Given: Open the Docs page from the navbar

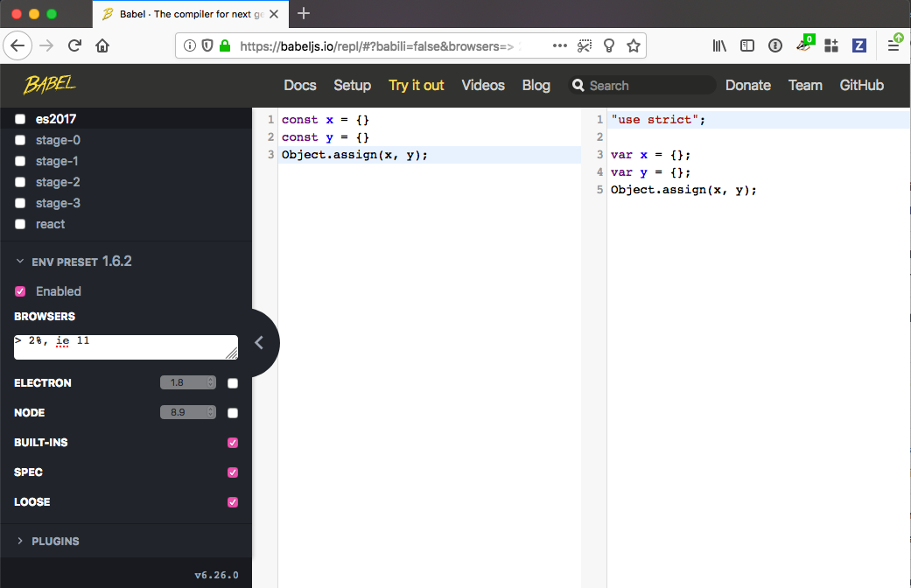Looking at the screenshot, I should pos(300,85).
